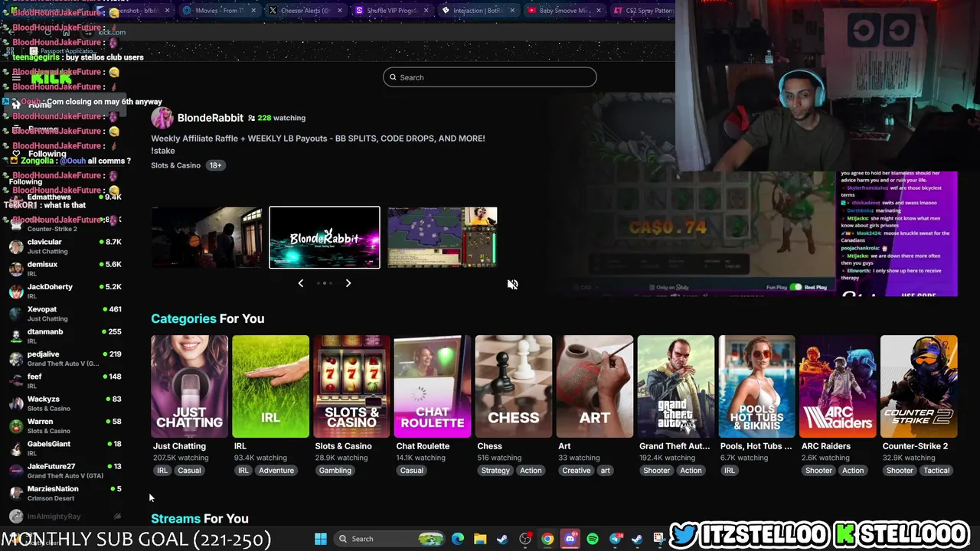Open JakeFuture27's avatar in the sidebar
This screenshot has width=980, height=551.
click(16, 471)
